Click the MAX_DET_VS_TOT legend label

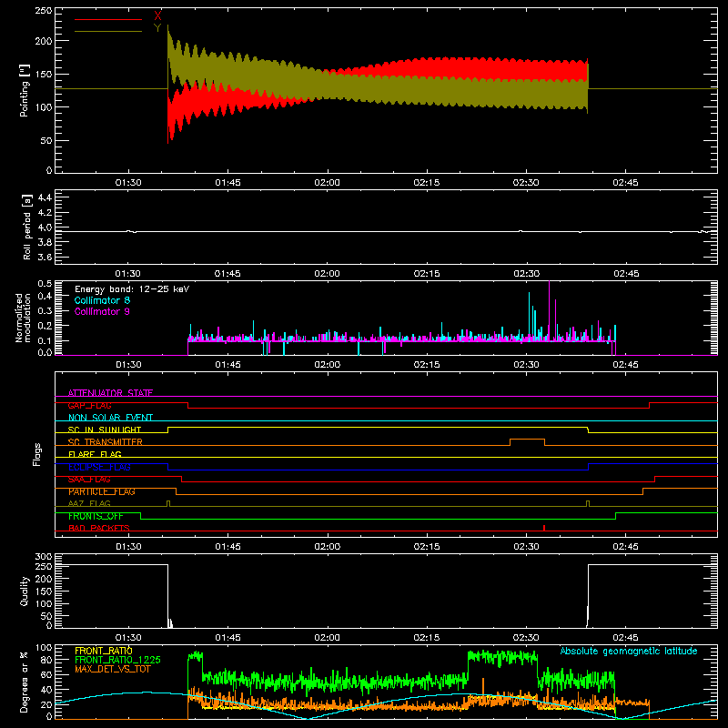click(x=112, y=669)
